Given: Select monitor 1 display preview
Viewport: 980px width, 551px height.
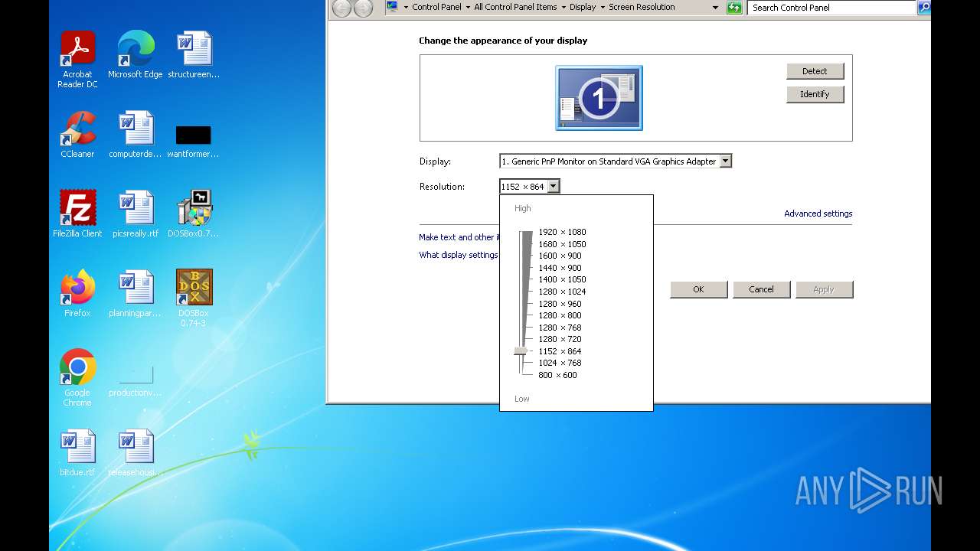Looking at the screenshot, I should 599,98.
